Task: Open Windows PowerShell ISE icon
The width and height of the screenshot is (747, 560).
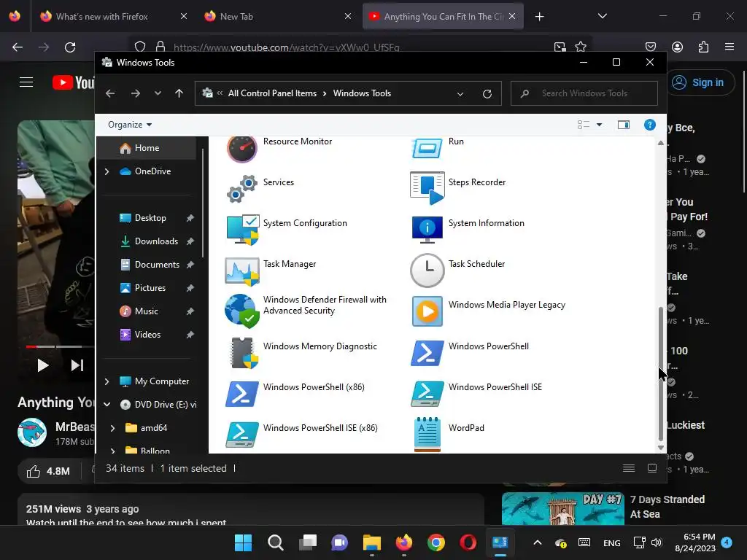Action: pos(427,394)
